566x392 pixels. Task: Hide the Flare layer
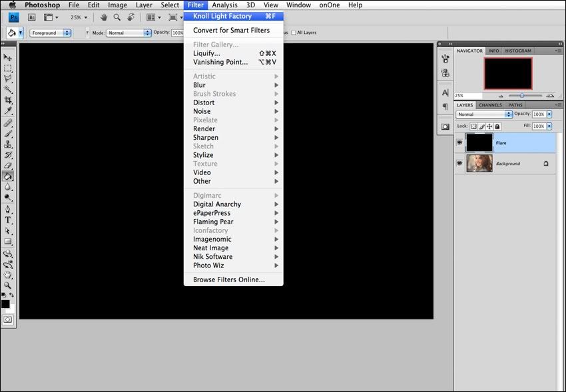[x=459, y=143]
